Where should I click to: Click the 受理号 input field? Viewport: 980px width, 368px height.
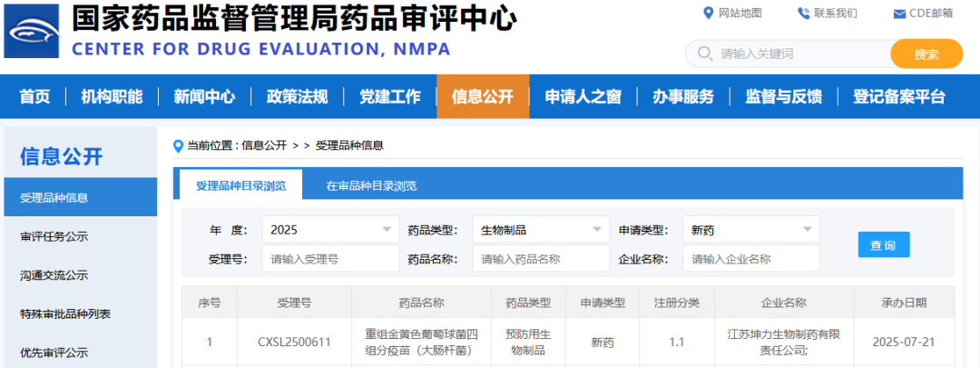(330, 259)
